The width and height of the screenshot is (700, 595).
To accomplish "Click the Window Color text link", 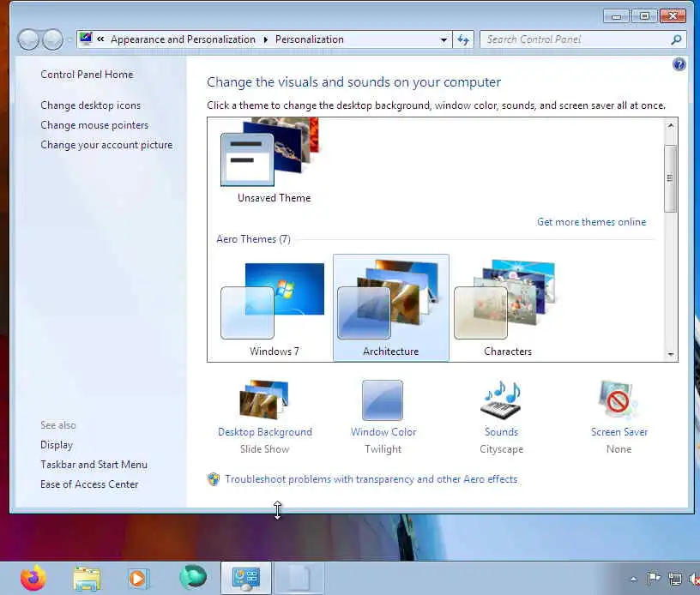I will (383, 432).
